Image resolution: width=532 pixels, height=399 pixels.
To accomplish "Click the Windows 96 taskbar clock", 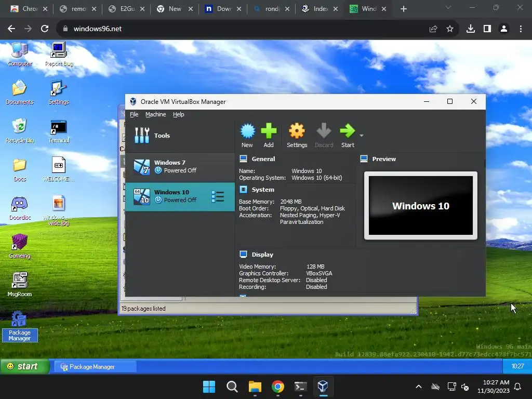I will point(517,366).
